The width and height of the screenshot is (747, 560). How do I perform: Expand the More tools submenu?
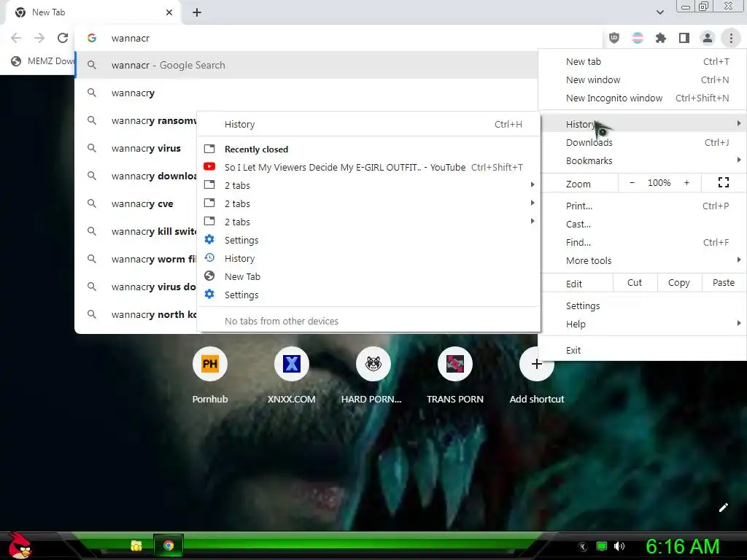[643, 260]
